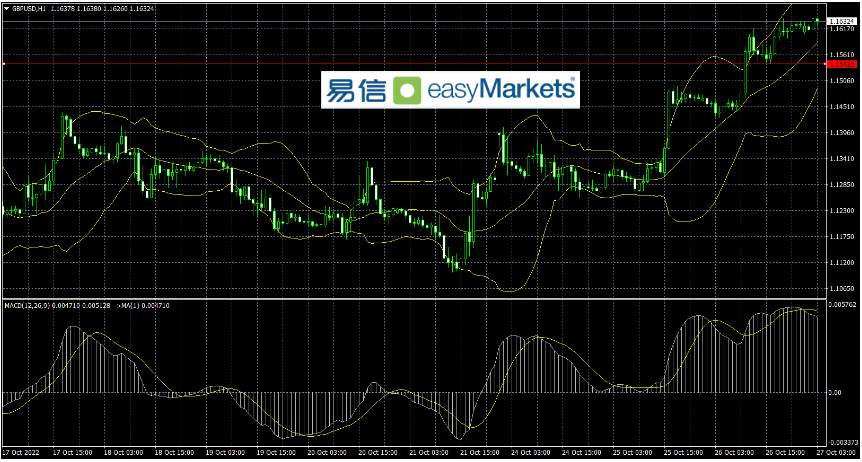
Task: Click the 1.12300 price axis label
Action: tap(841, 211)
